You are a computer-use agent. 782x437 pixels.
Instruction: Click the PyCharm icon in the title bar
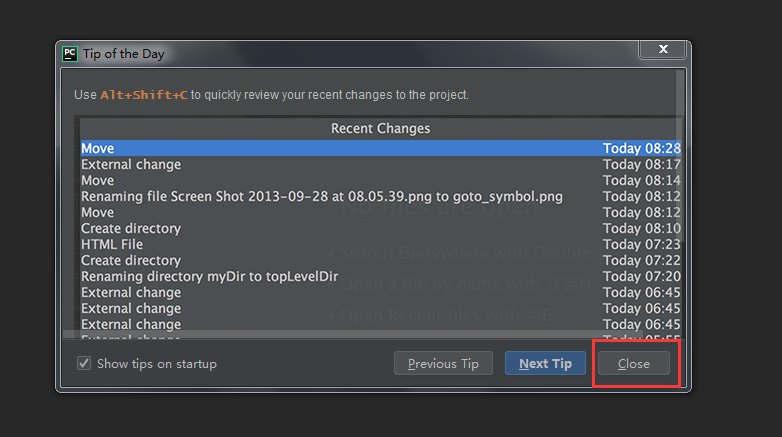pos(70,53)
